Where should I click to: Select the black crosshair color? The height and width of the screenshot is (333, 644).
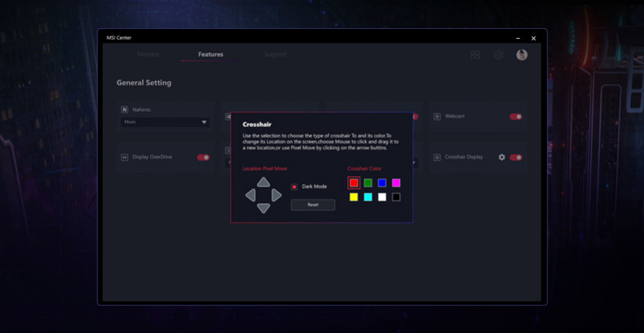[x=396, y=197]
